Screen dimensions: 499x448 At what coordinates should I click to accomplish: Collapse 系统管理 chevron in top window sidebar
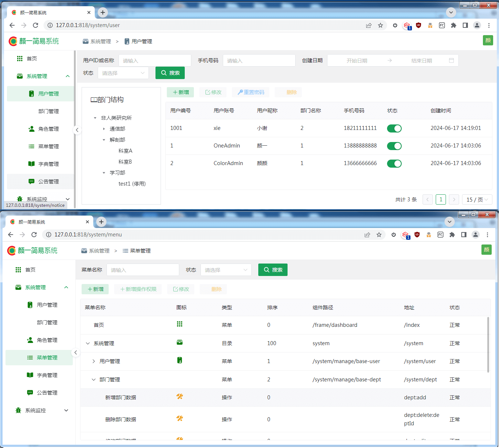pos(68,76)
